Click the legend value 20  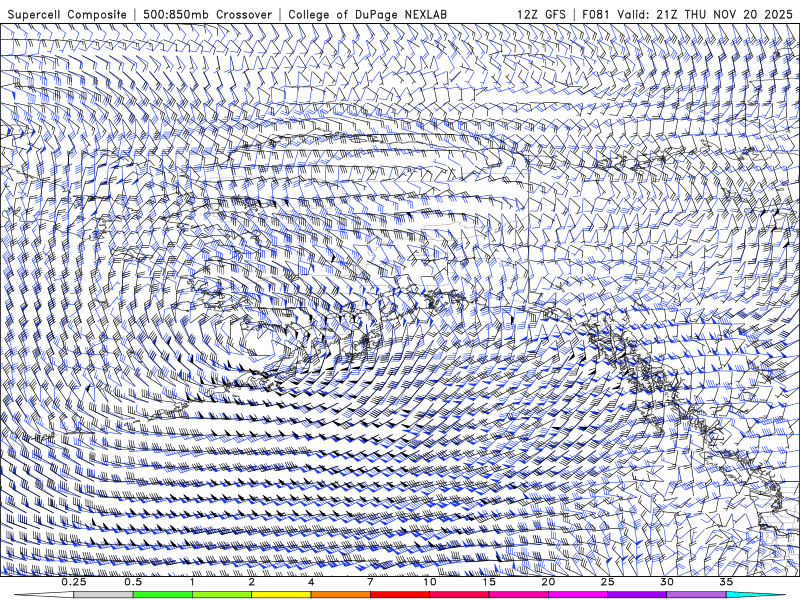point(548,582)
